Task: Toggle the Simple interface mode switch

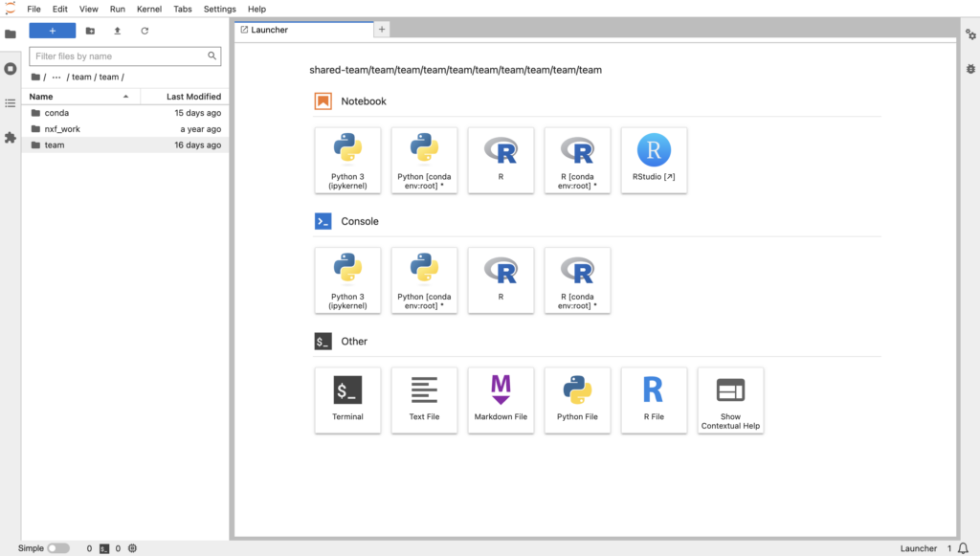Action: pyautogui.click(x=58, y=548)
